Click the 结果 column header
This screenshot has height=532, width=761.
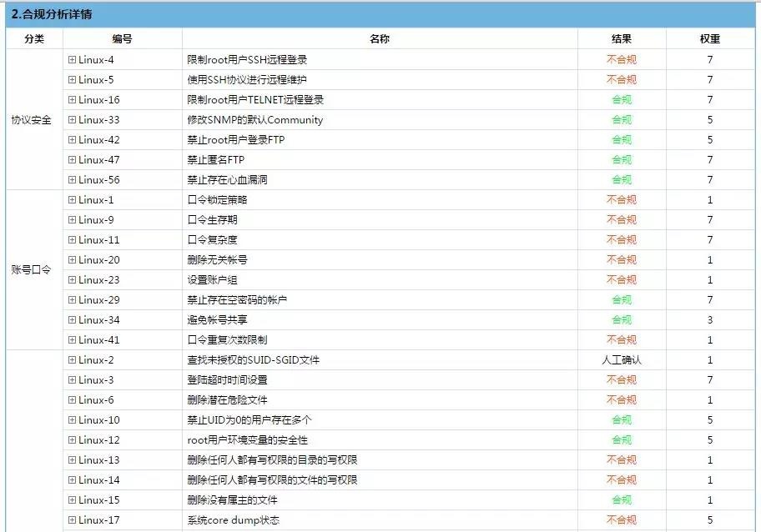click(x=621, y=39)
